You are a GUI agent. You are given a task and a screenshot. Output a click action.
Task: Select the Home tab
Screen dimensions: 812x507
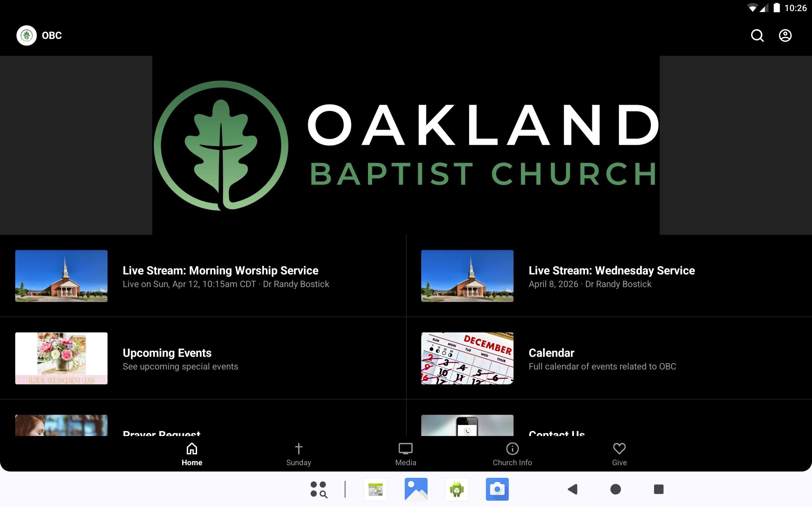[192, 454]
